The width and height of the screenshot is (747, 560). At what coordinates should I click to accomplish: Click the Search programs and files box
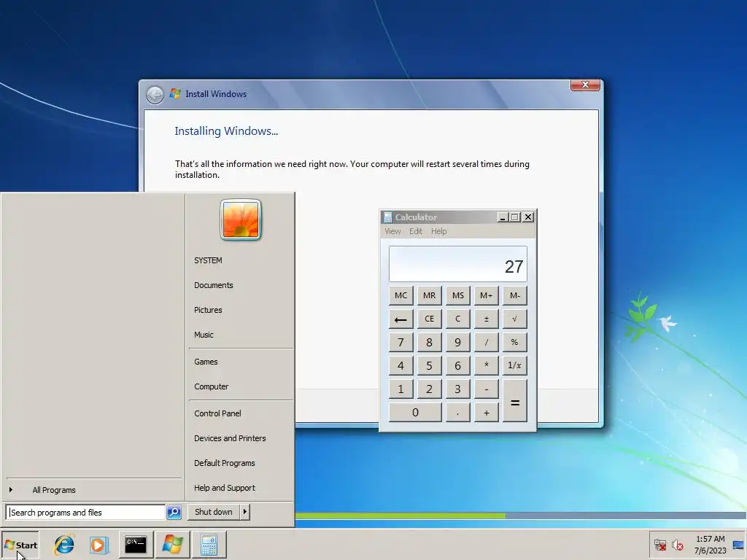[x=86, y=513]
